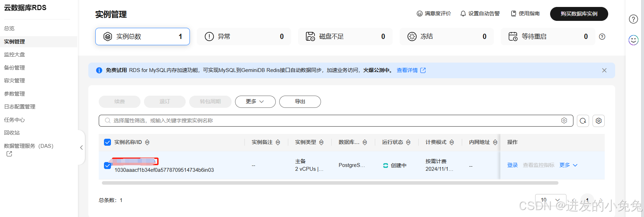Viewport: 644px width, 217px height.
Task: Click the 创建中 status spinner icon
Action: 386,166
